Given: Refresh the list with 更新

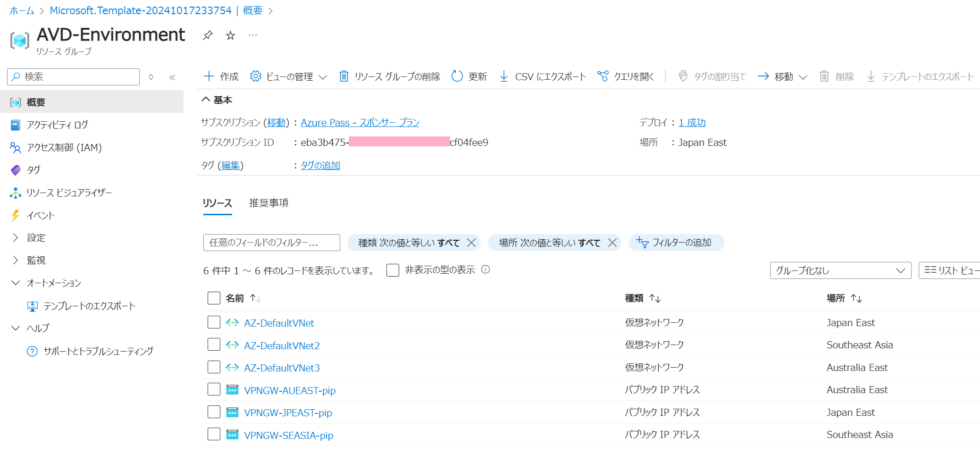Looking at the screenshot, I should coord(469,76).
